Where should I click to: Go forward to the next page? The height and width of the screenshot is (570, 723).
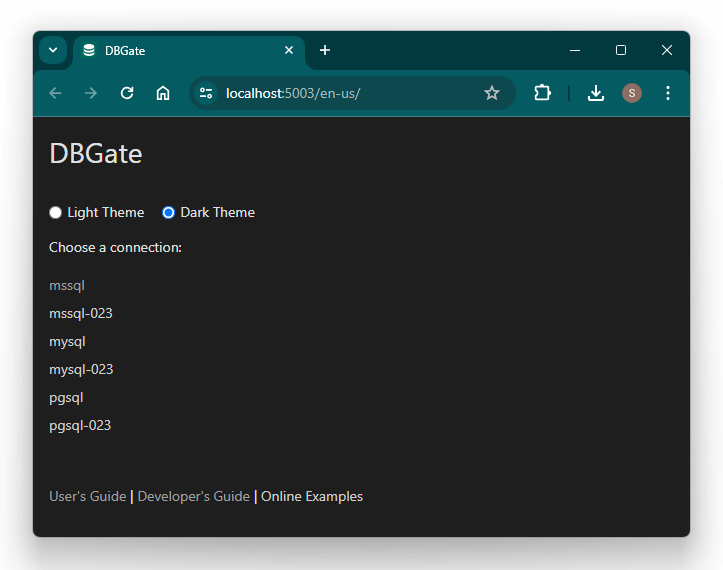[91, 93]
